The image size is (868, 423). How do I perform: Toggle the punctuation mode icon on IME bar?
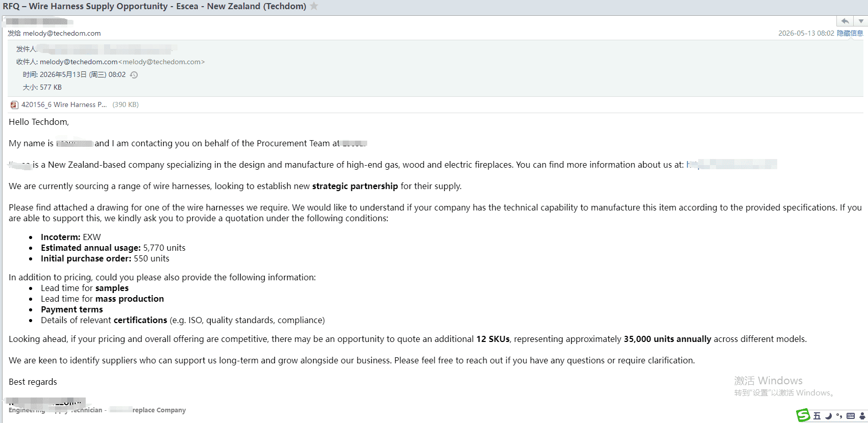point(839,416)
